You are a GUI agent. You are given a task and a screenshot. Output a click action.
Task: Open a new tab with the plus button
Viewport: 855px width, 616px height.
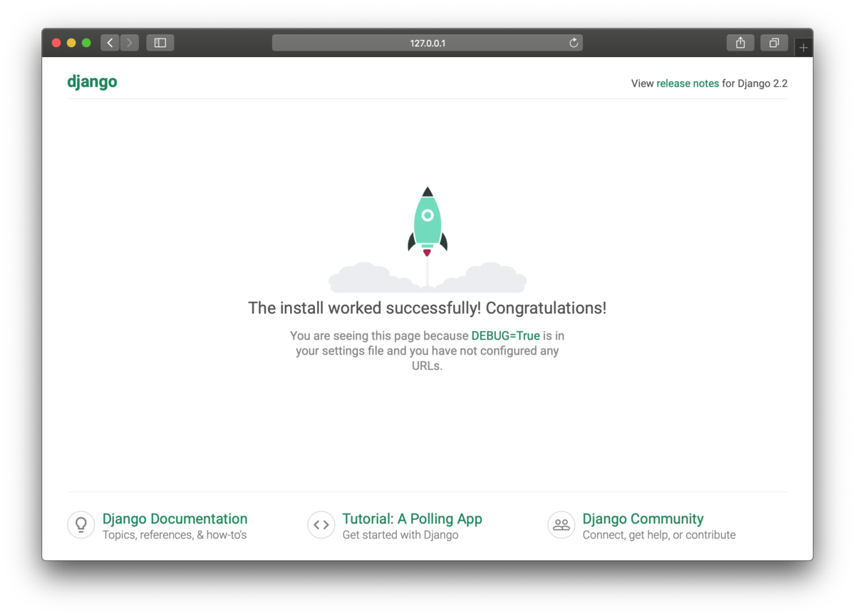click(804, 47)
